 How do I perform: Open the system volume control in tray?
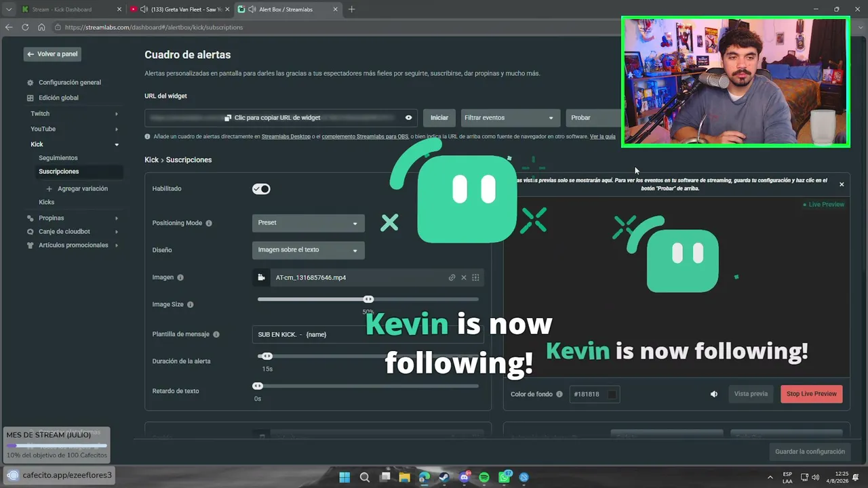click(x=815, y=477)
